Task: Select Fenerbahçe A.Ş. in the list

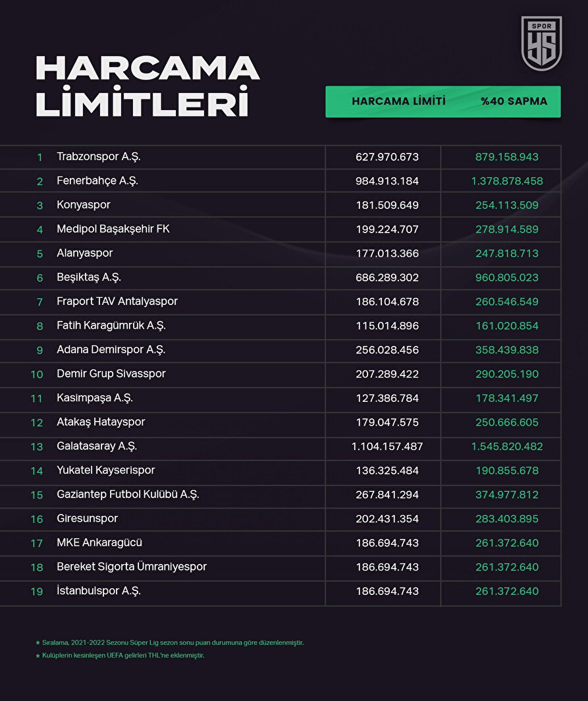Action: point(97,181)
